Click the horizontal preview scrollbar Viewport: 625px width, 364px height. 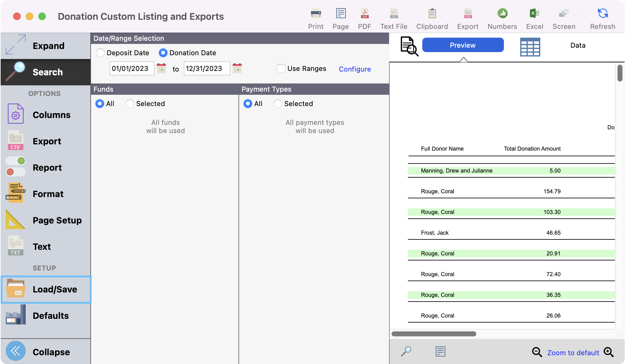click(434, 334)
